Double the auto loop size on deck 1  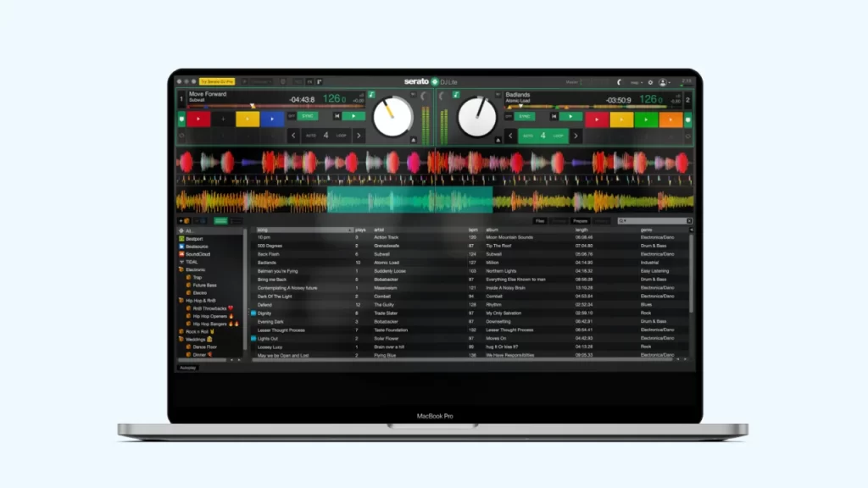tap(359, 136)
